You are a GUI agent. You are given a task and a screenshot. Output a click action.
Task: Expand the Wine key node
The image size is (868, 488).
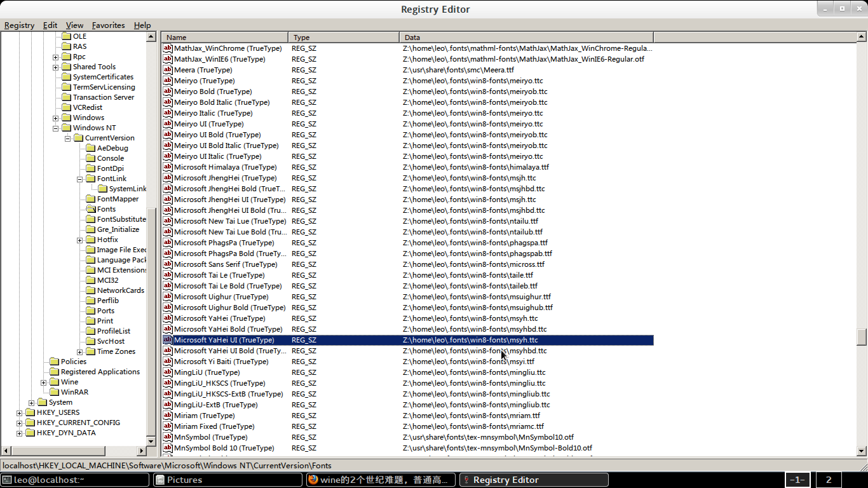click(x=44, y=382)
